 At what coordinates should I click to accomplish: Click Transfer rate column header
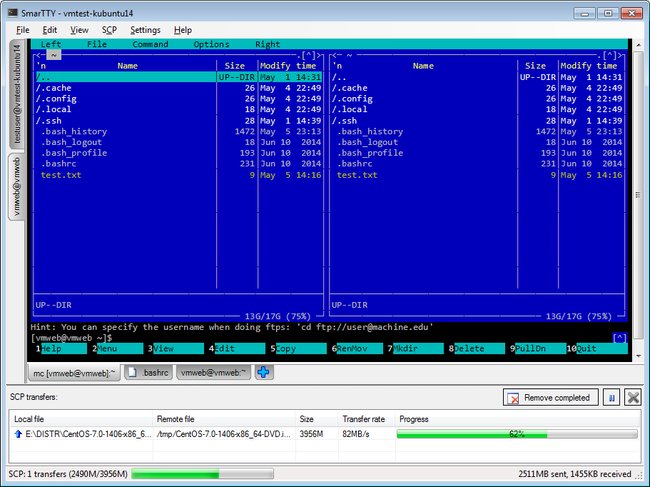point(366,419)
